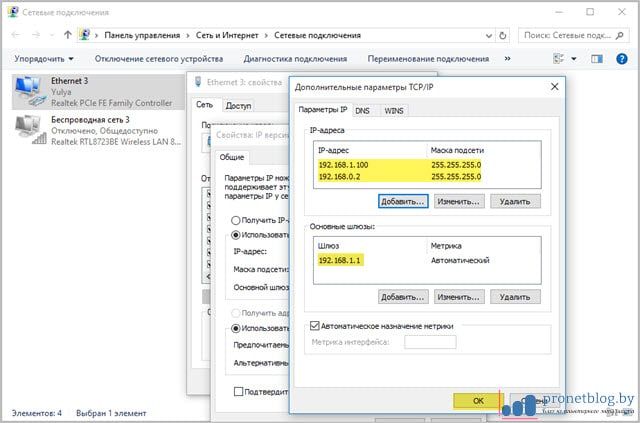Image resolution: width=640 pixels, height=423 pixels.
Task: Open the view options dropdown arrow
Action: (x=573, y=59)
